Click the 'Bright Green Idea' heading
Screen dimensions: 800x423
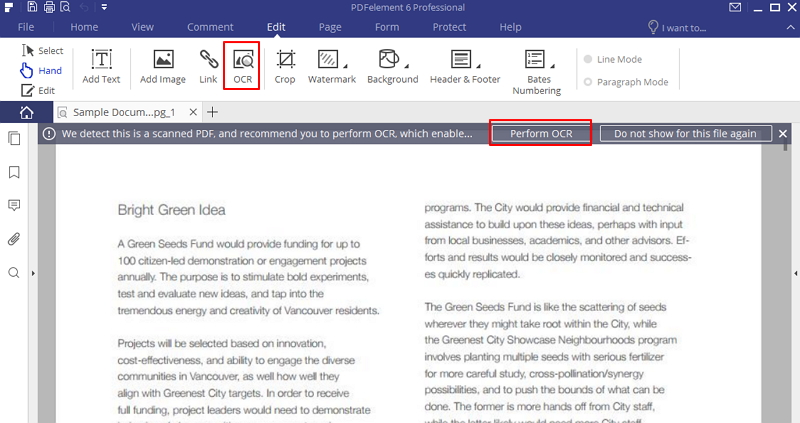[x=171, y=210]
